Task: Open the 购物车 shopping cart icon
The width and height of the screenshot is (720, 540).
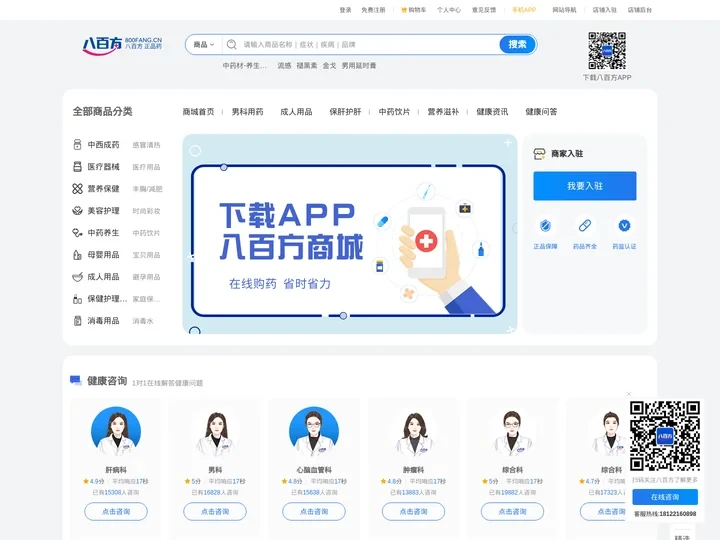Action: [x=404, y=10]
